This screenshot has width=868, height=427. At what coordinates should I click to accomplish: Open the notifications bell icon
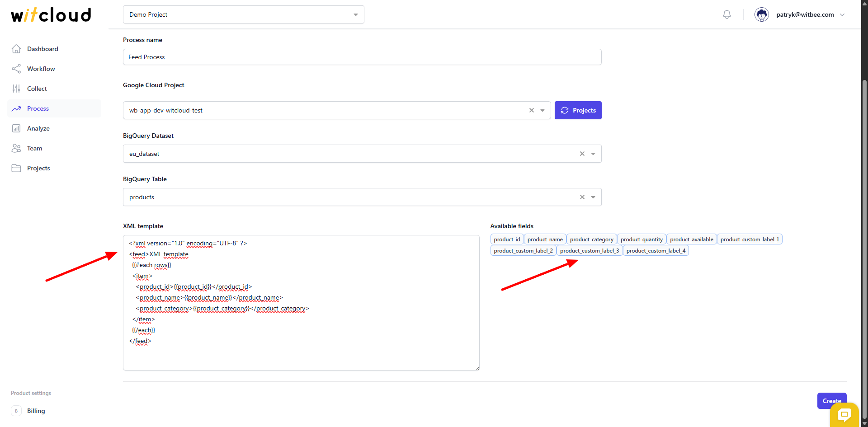pos(727,14)
